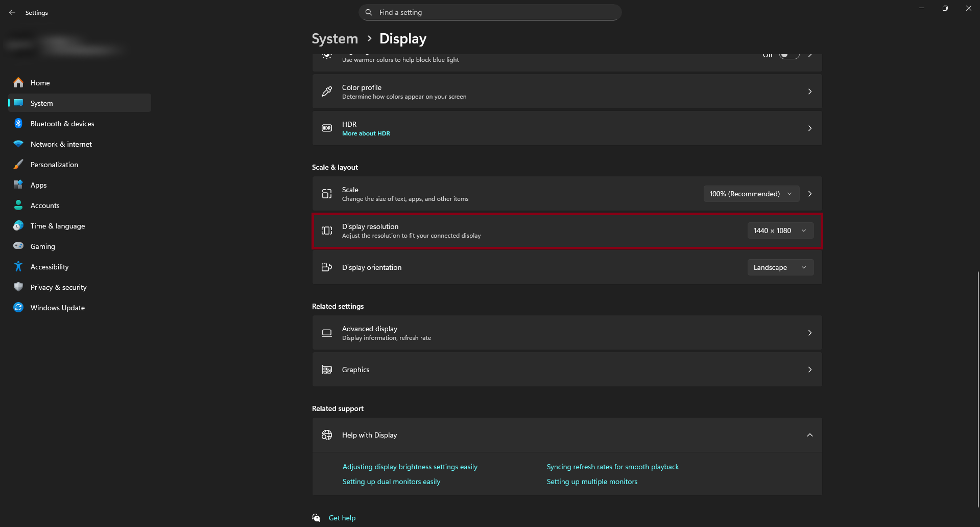Click the Get help link
Image resolution: width=980 pixels, height=527 pixels.
tap(342, 518)
